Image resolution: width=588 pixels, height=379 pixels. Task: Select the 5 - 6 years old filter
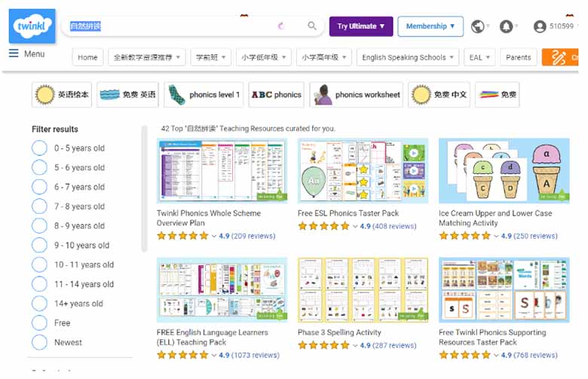(x=39, y=167)
